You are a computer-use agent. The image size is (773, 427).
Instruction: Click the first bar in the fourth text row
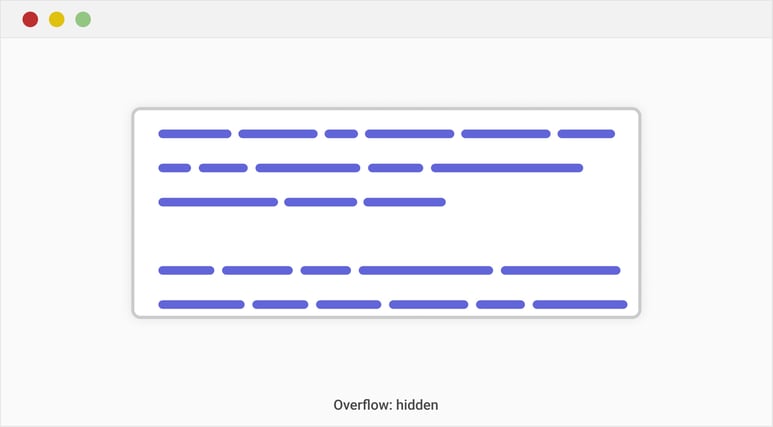click(186, 270)
